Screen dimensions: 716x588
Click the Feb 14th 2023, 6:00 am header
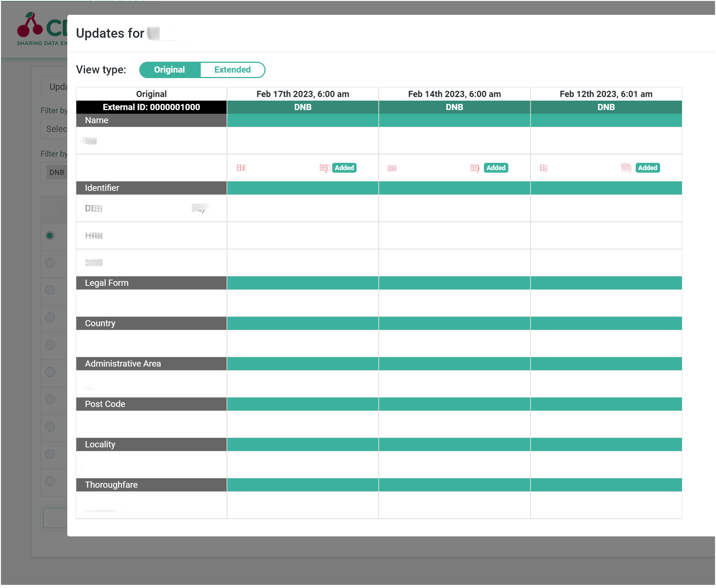click(x=455, y=94)
